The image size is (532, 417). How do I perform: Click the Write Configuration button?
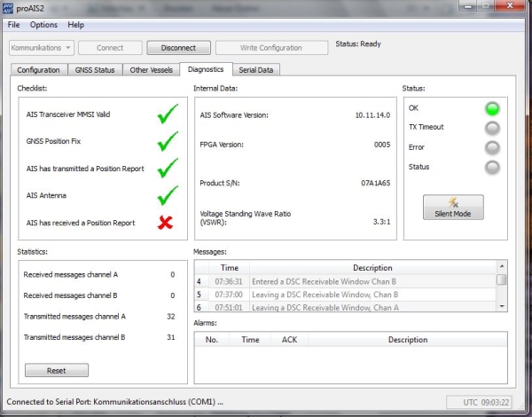(271, 48)
